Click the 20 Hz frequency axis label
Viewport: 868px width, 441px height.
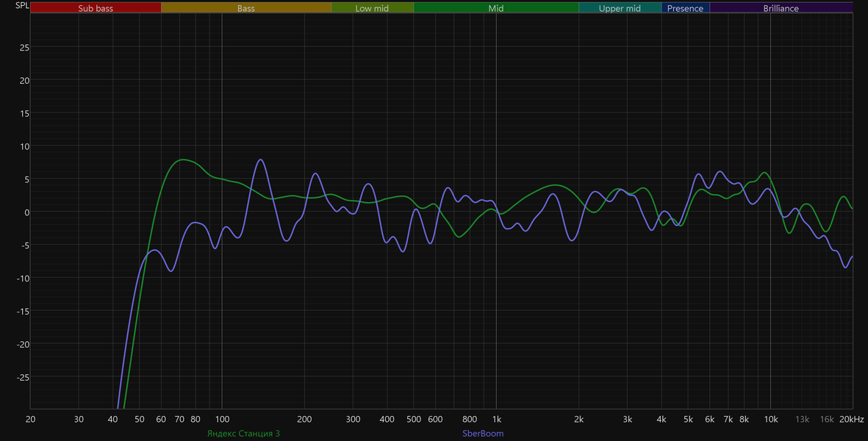[30, 420]
